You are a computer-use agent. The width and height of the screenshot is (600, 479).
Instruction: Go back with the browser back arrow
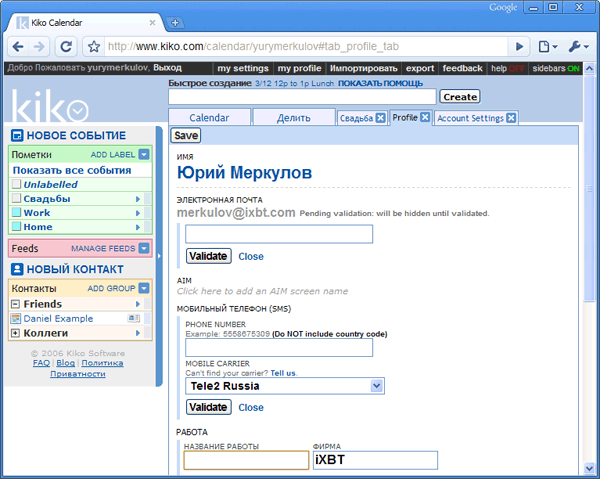(x=18, y=47)
